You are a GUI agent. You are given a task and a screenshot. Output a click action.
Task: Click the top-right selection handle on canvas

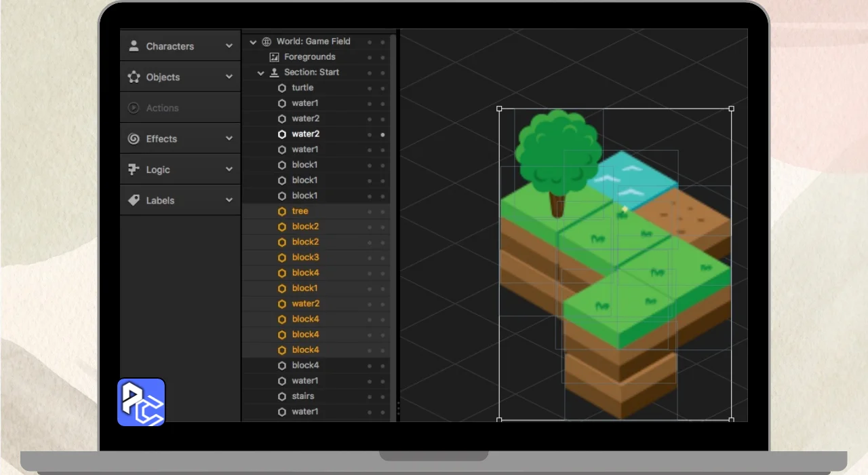[731, 109]
